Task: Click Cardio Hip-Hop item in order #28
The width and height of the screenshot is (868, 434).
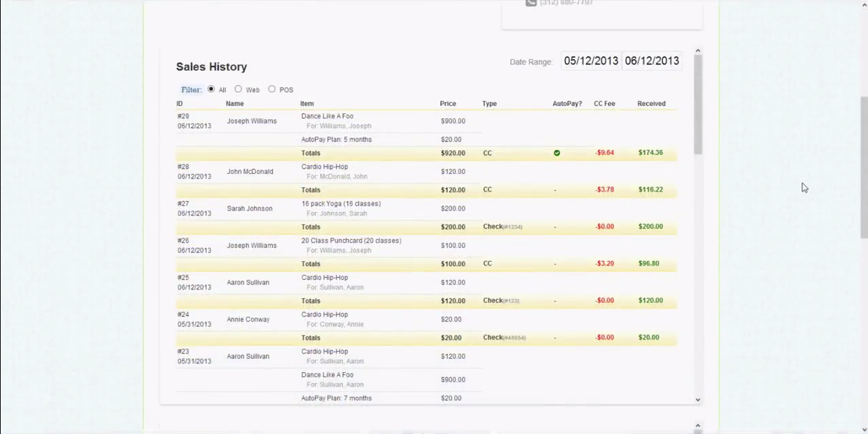Action: point(324,166)
